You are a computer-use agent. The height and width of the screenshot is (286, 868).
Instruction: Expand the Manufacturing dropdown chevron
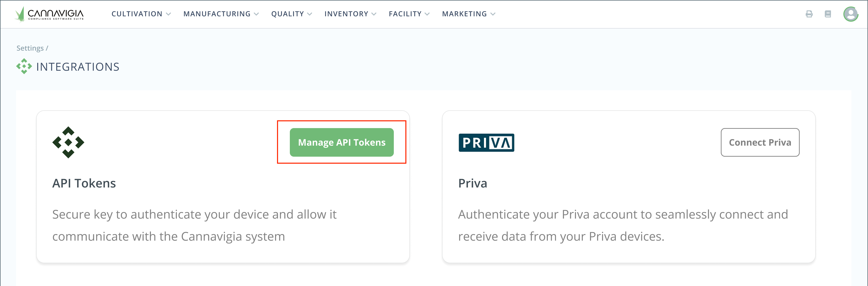256,14
